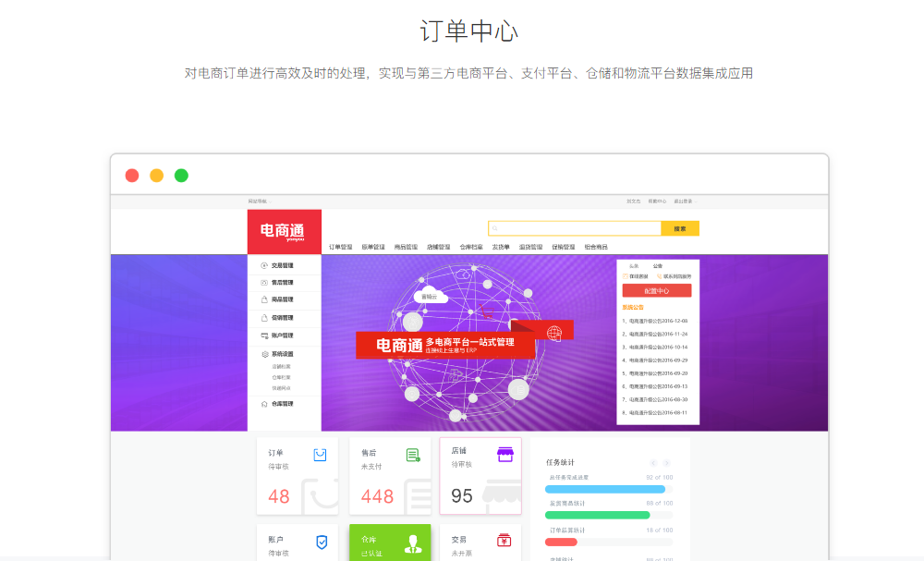924x561 pixels.
Task: Click the globe icon on the banner
Action: point(554,334)
